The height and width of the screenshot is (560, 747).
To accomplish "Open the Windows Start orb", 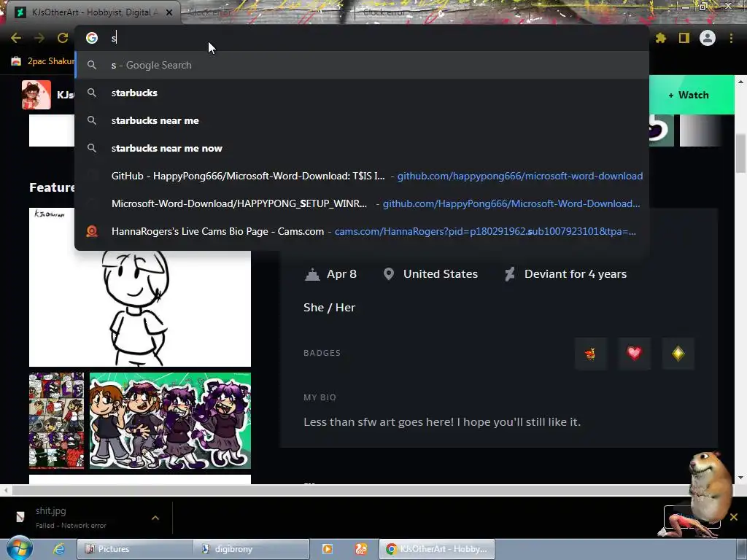I will 19,548.
